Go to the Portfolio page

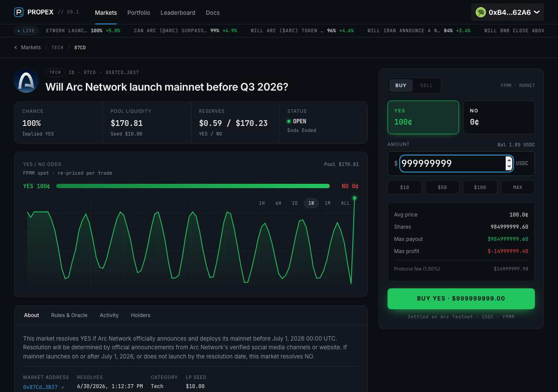tap(139, 13)
